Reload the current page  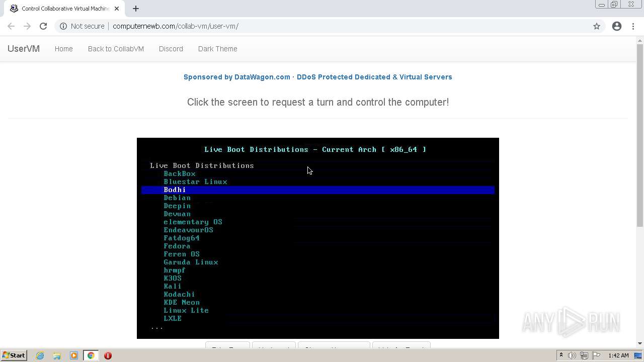(x=43, y=26)
